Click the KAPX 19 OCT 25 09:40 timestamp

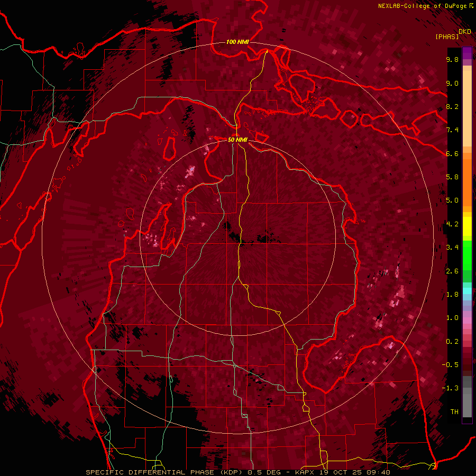coord(342,472)
